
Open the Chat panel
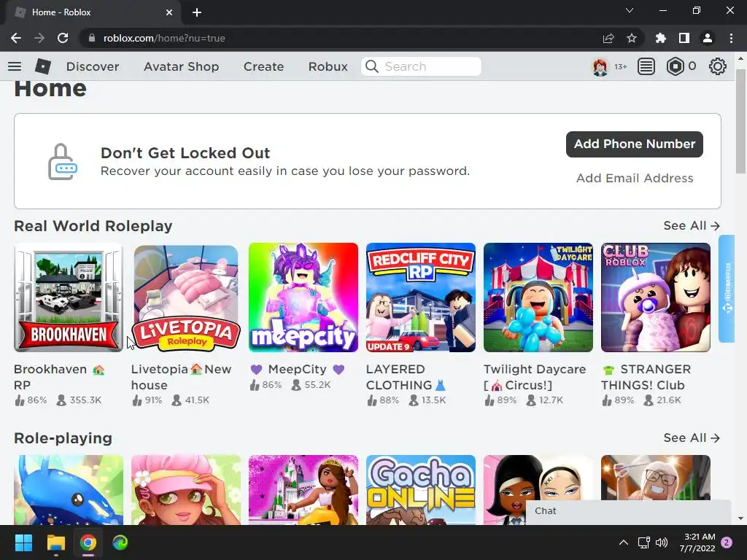tap(628, 512)
